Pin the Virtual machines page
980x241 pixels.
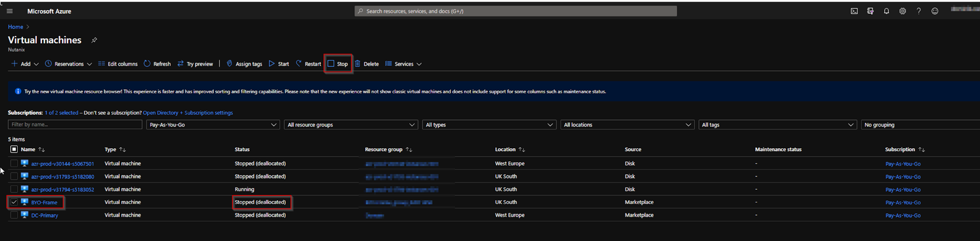pyautogui.click(x=94, y=40)
